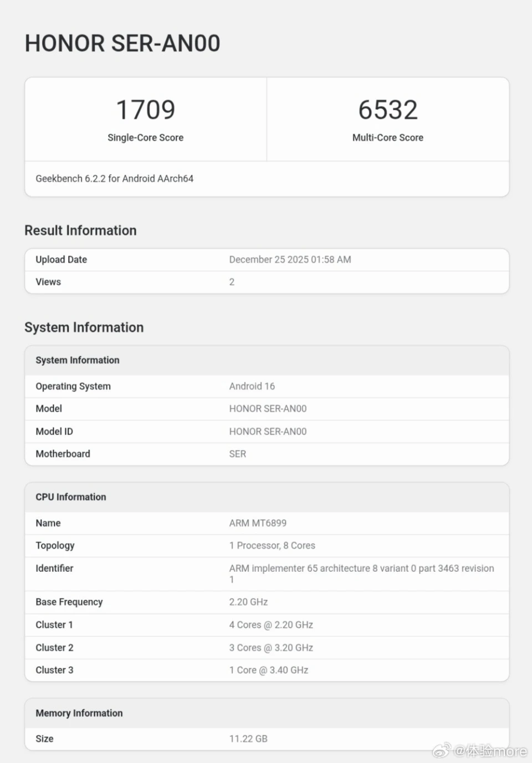
Task: Click the System Information table header
Action: (78, 360)
